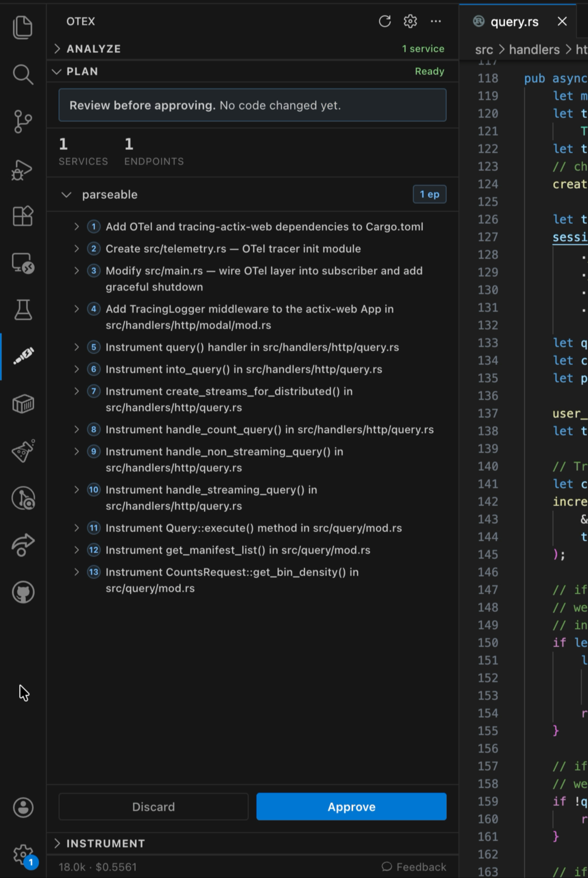588x878 pixels.
Task: Click the ENDPOINTS count stat
Action: (x=154, y=151)
